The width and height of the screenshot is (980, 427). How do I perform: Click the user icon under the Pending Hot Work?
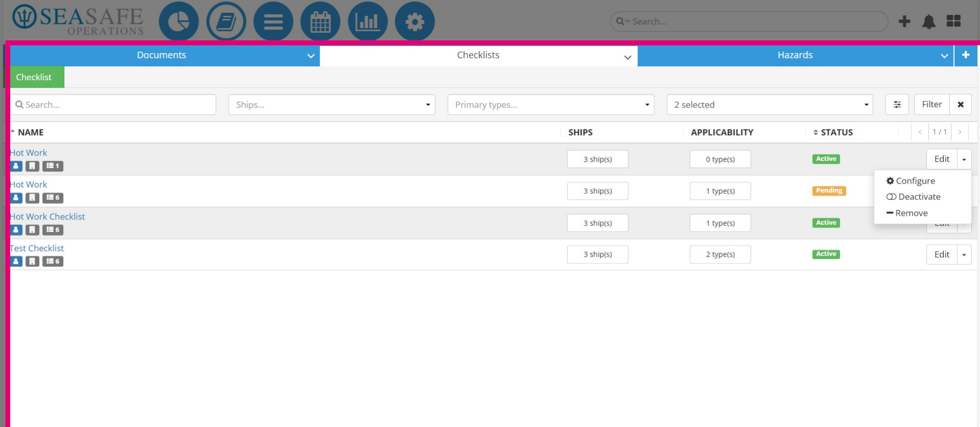pyautogui.click(x=16, y=197)
